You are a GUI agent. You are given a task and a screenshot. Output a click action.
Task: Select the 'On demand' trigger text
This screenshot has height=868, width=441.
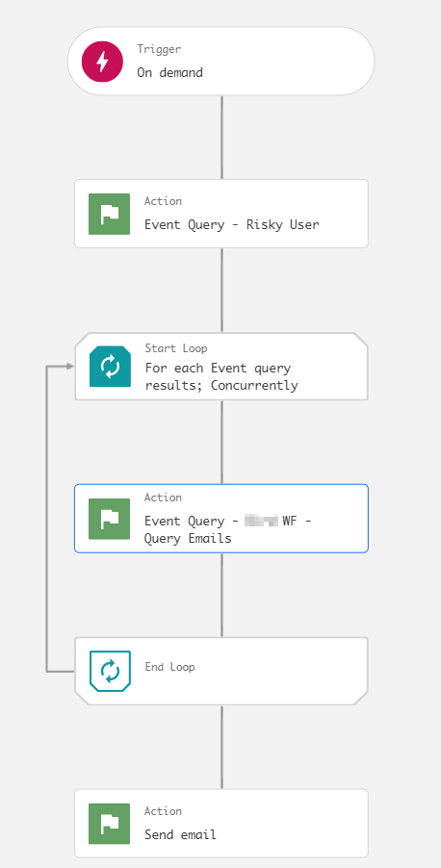click(170, 72)
